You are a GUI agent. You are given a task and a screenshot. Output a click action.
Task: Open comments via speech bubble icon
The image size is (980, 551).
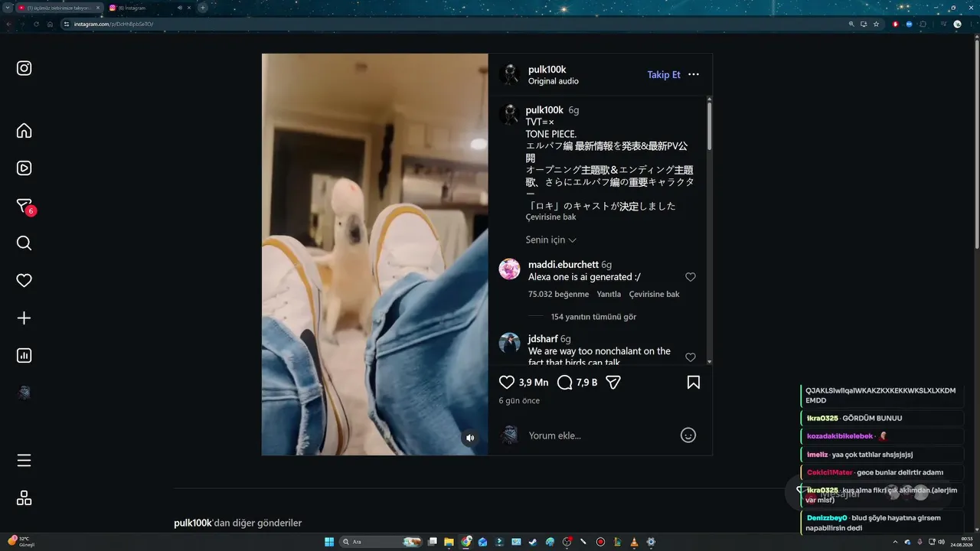pyautogui.click(x=565, y=382)
